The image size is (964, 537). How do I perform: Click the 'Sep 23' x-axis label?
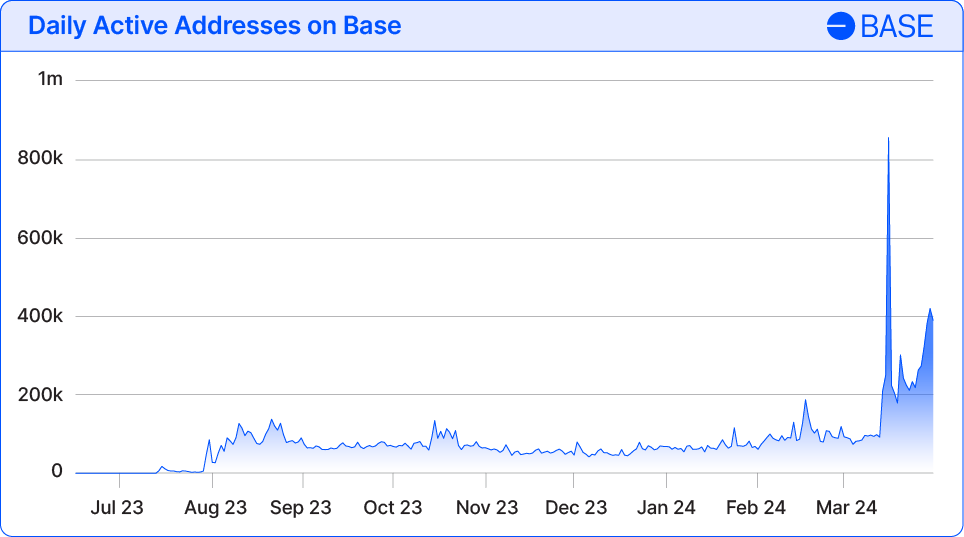(301, 507)
